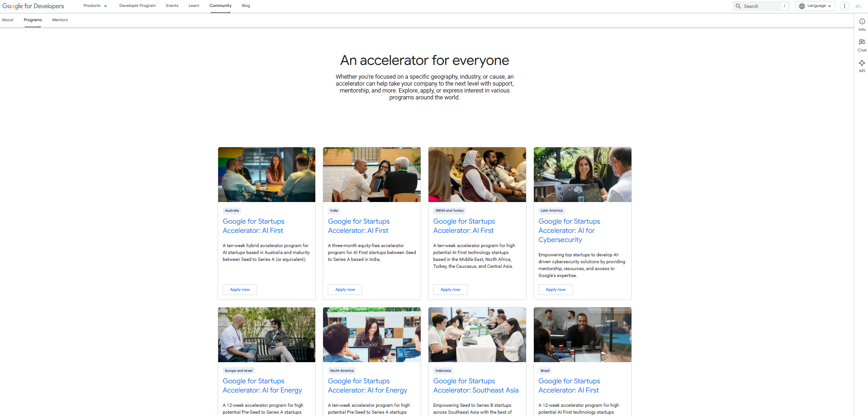Switch to the Mentors tab
The height and width of the screenshot is (416, 868).
60,20
